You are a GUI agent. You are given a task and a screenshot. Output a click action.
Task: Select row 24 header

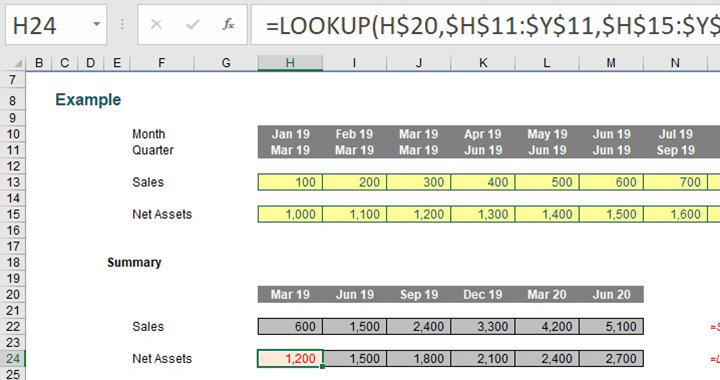pos(13,359)
